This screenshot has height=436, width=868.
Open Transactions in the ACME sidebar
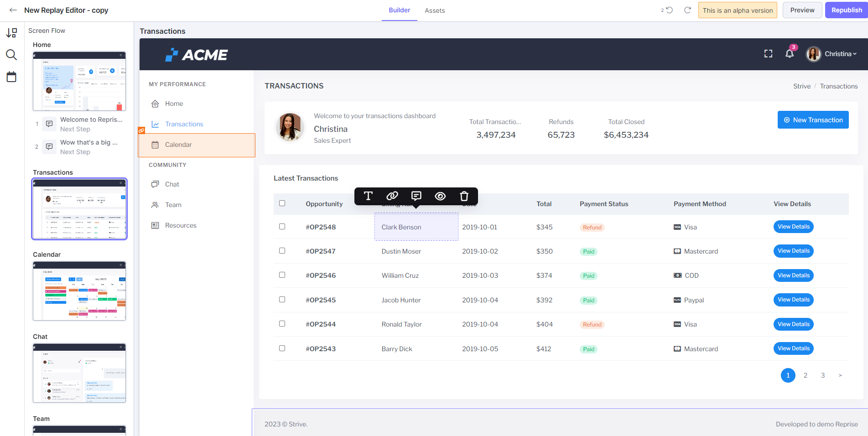click(x=184, y=124)
